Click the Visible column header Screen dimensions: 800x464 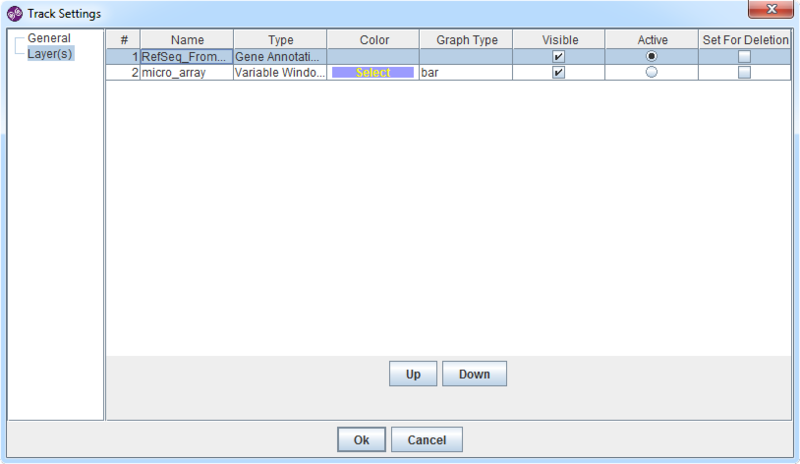point(559,40)
